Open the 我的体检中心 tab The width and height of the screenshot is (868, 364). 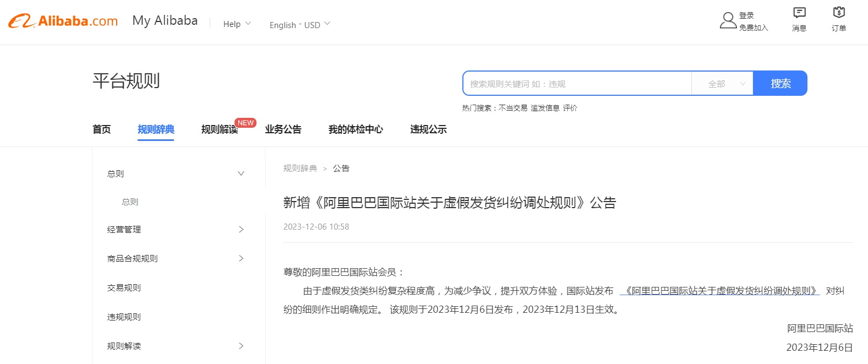(x=356, y=129)
